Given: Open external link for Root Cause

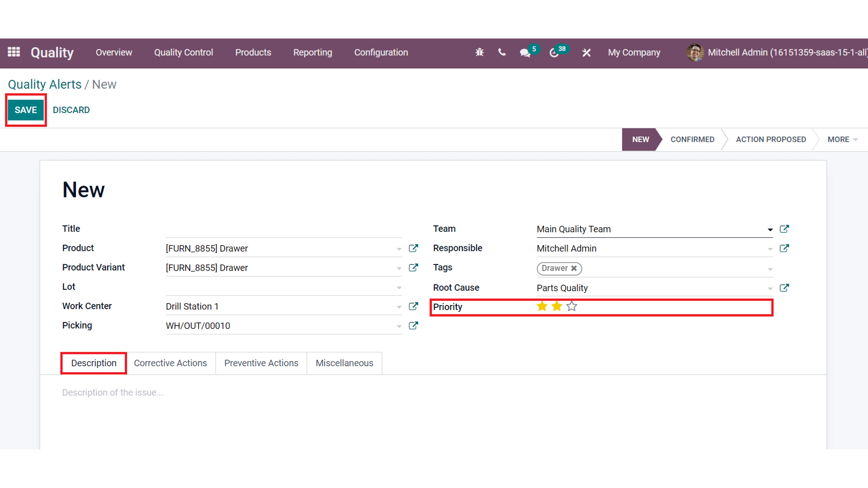Looking at the screenshot, I should (784, 288).
